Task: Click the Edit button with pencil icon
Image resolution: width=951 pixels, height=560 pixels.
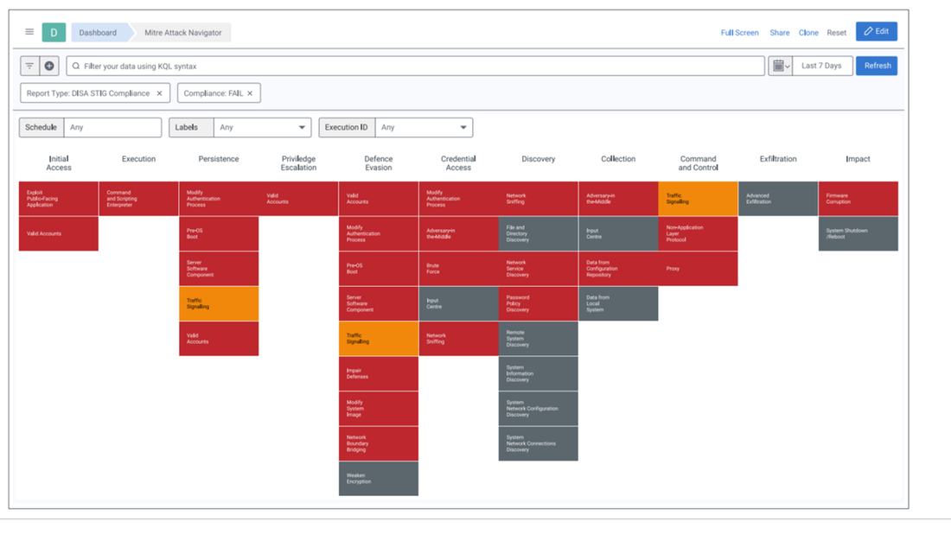Action: [x=876, y=32]
